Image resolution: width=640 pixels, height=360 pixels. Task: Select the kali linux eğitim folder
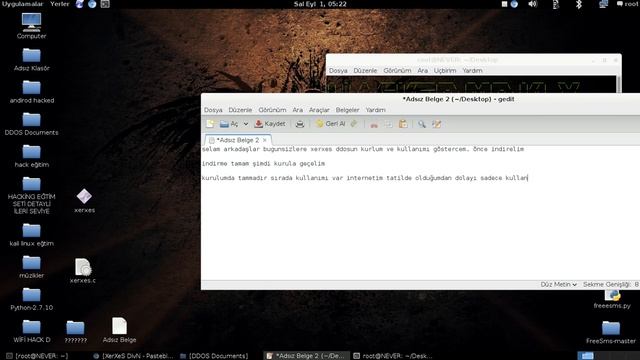point(31,235)
